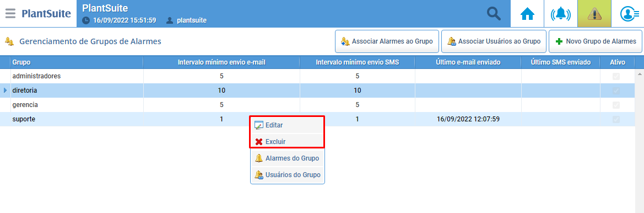Click the bell icon next to Gerenciamento title
This screenshot has width=644, height=213.
(x=9, y=41)
